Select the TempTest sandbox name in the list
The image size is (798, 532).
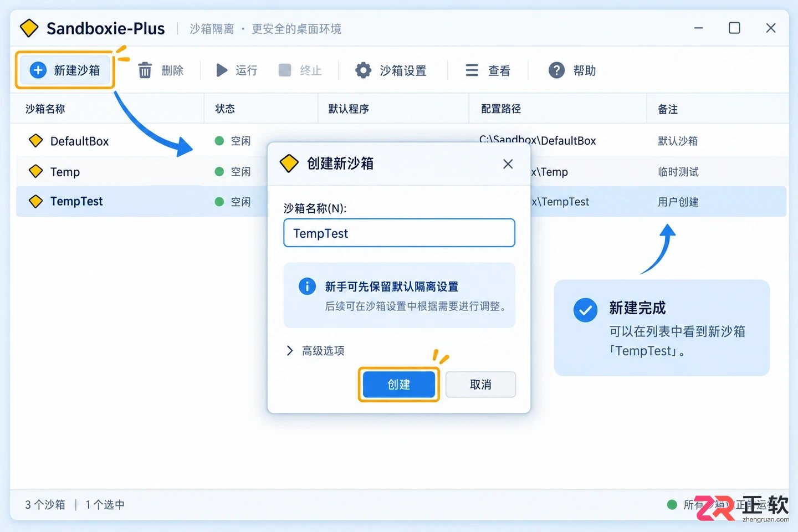coord(76,201)
